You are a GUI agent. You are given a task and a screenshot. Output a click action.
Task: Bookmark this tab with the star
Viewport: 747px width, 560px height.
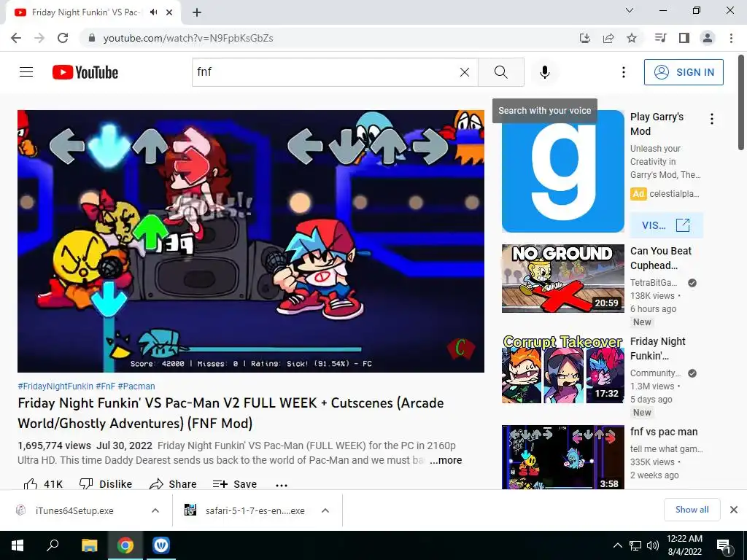[x=632, y=38]
